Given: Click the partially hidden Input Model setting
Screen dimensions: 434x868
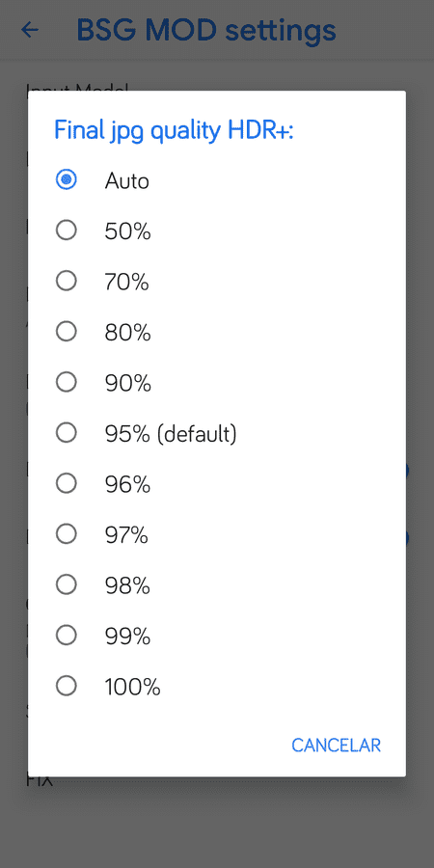Looking at the screenshot, I should pos(77,87).
